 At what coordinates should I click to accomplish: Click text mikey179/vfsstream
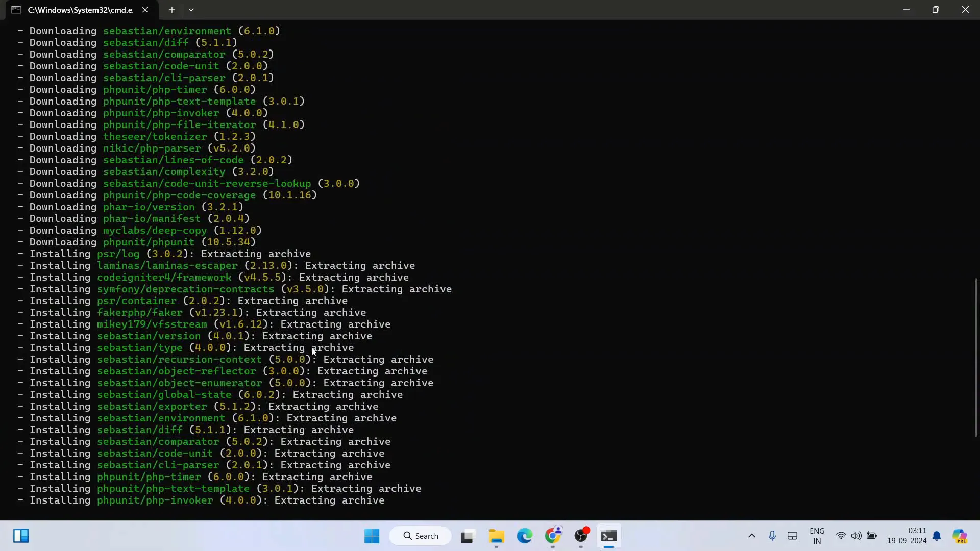152,324
